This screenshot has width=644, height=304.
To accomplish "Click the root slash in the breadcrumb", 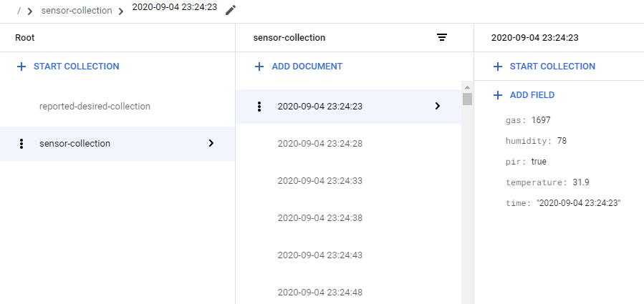I will (x=19, y=11).
